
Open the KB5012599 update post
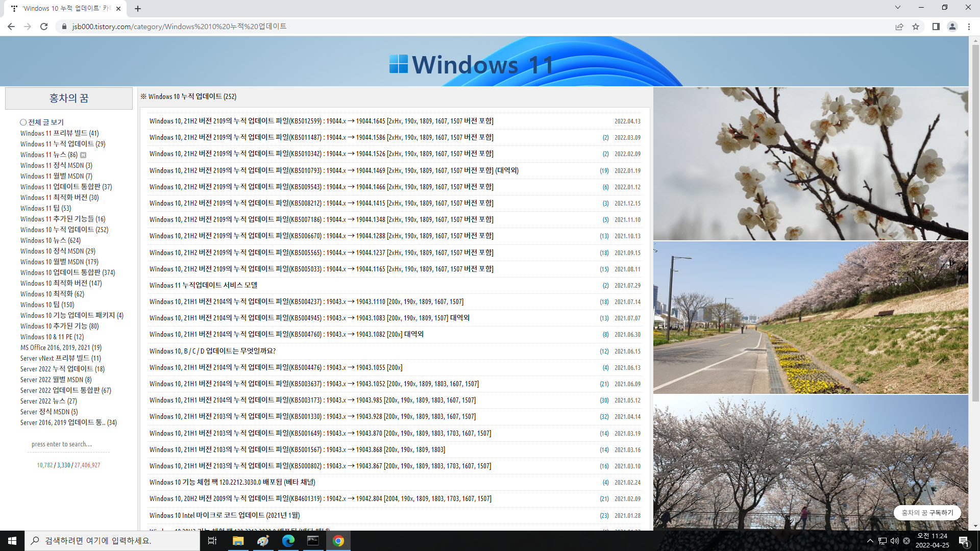[x=321, y=121]
